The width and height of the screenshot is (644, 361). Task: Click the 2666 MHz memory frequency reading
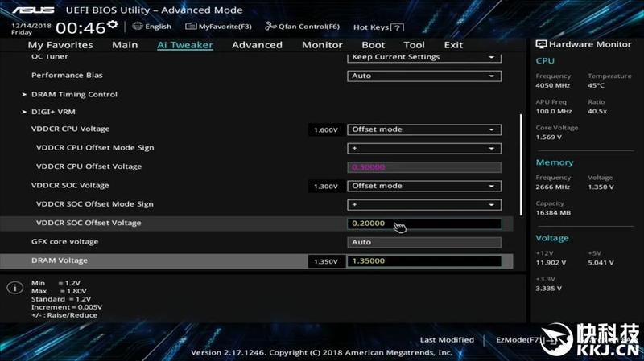(x=552, y=187)
